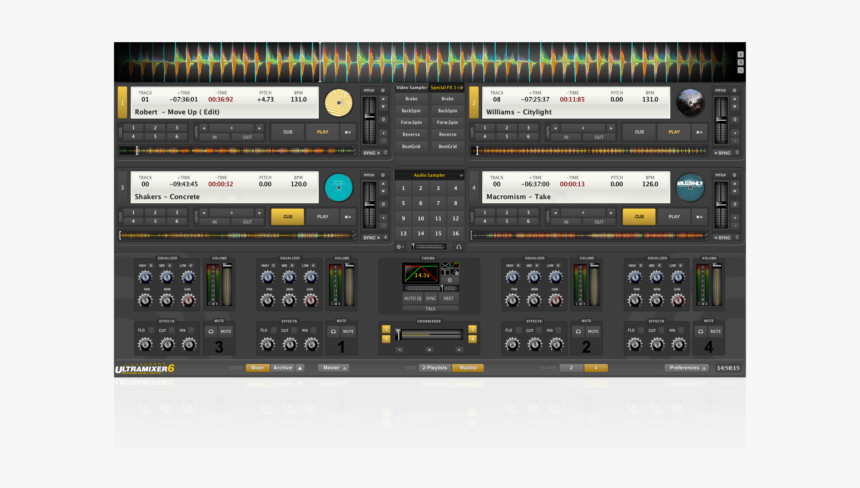Click the teal vinyl record of deck 3

tap(338, 188)
